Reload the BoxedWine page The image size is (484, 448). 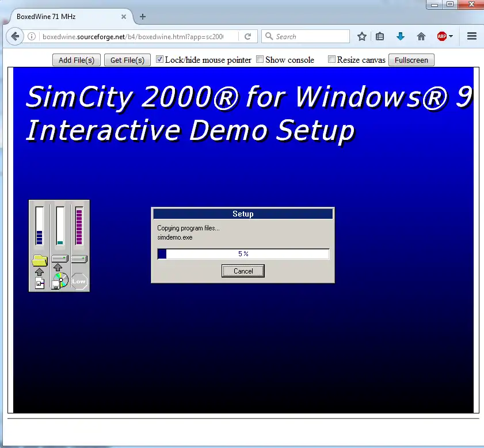click(x=247, y=36)
